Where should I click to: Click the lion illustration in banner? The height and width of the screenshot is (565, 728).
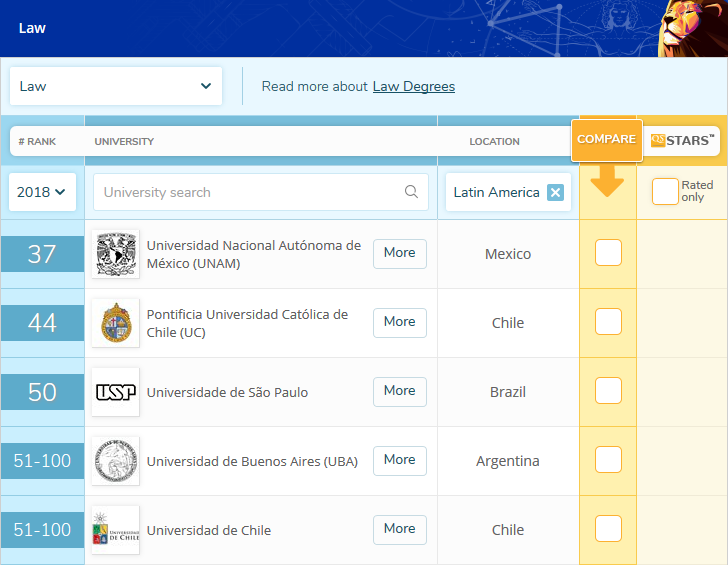click(x=693, y=28)
